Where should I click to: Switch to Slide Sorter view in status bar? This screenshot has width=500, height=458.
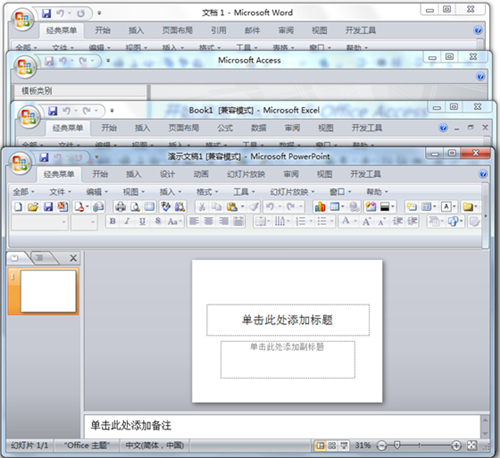point(332,445)
